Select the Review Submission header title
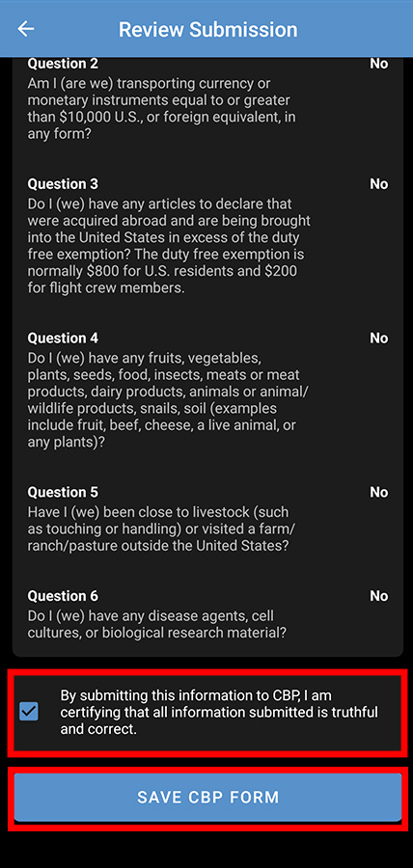413x868 pixels. [x=207, y=29]
